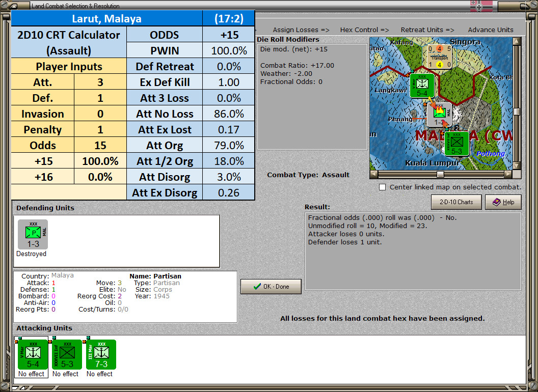This screenshot has height=392, width=538.
Task: Go to the Hex Control step
Action: (x=364, y=30)
